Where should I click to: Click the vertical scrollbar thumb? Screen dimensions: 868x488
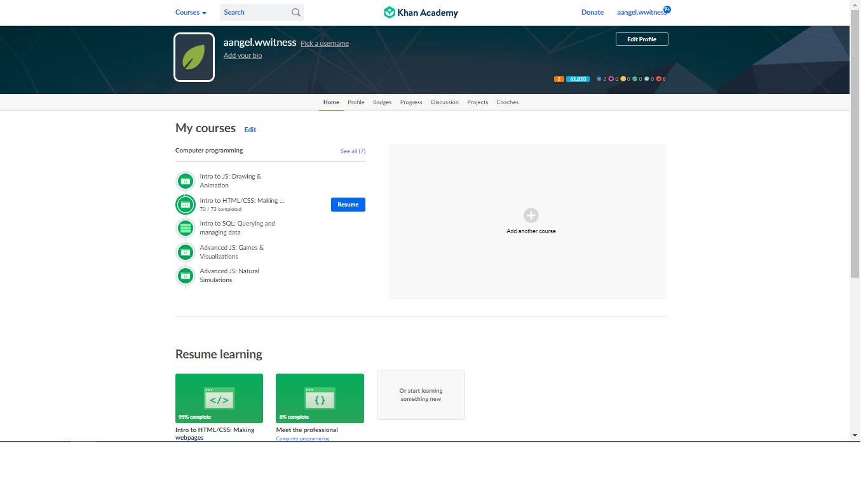point(855,144)
